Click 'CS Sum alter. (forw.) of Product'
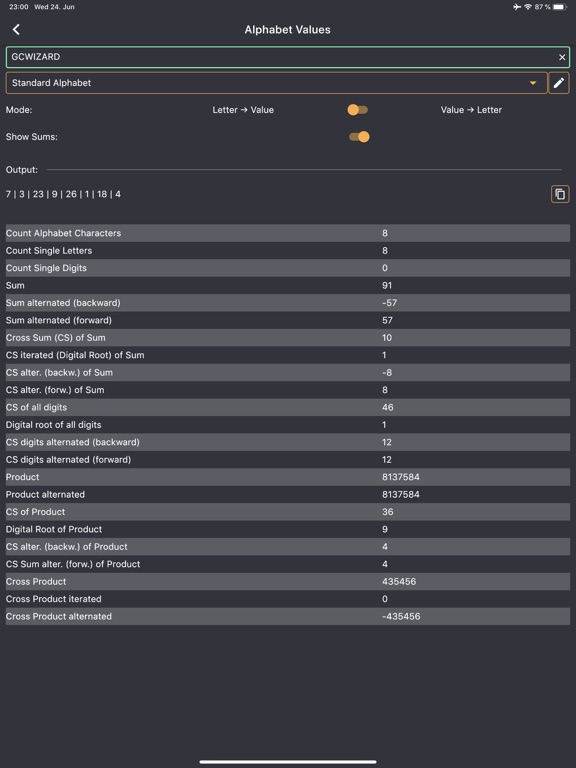 [73, 564]
